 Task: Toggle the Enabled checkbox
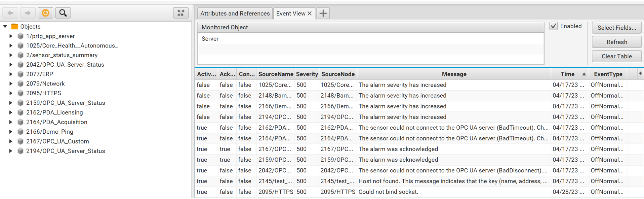click(x=554, y=26)
